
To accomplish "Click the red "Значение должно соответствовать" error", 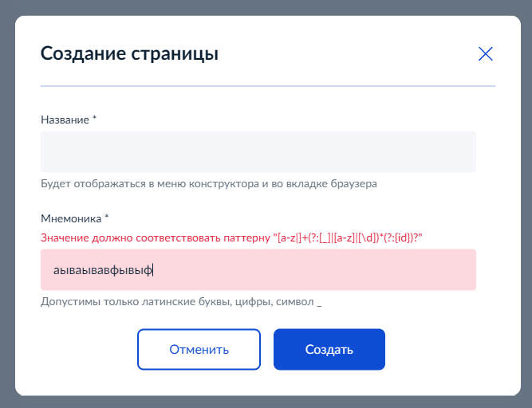I will [231, 238].
